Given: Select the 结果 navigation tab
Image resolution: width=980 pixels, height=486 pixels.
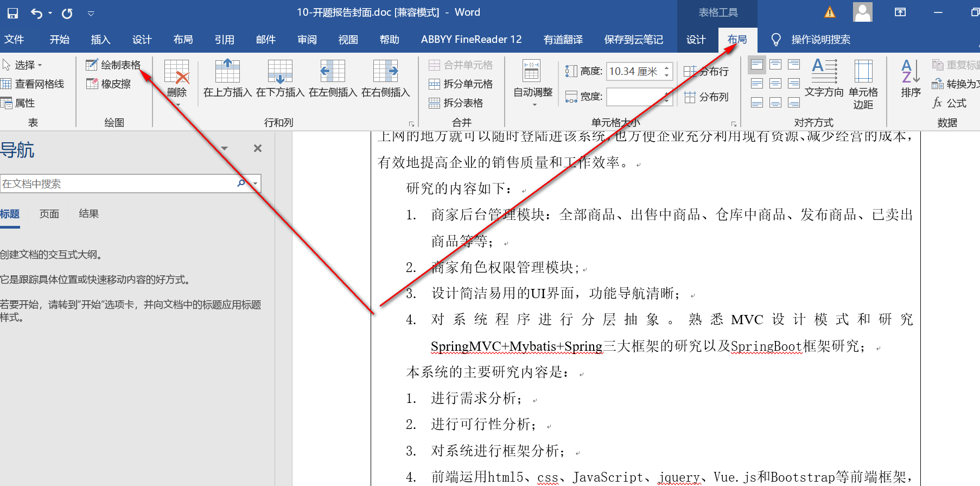Looking at the screenshot, I should click(x=89, y=214).
